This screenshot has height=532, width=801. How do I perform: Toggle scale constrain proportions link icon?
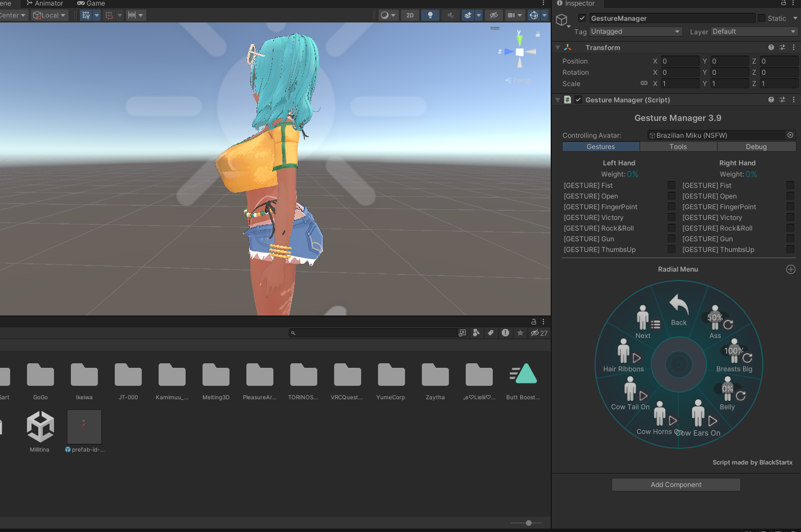[x=644, y=83]
